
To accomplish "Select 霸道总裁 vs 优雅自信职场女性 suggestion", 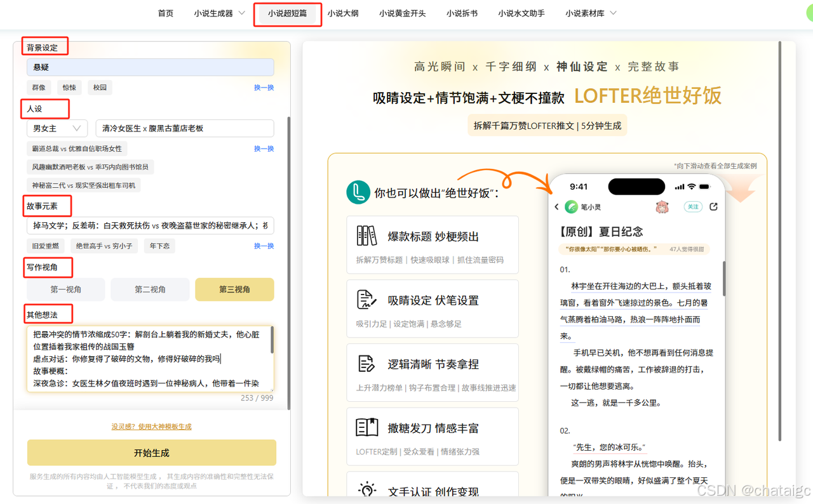I will point(77,149).
